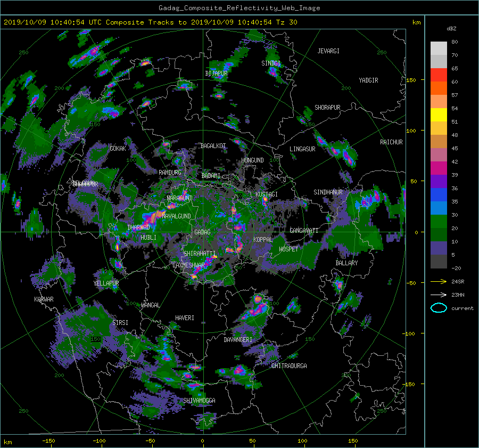Viewport: 479px width, 448px height.
Task: Click the -20 dBZ dark gray swatch
Action: (439, 262)
